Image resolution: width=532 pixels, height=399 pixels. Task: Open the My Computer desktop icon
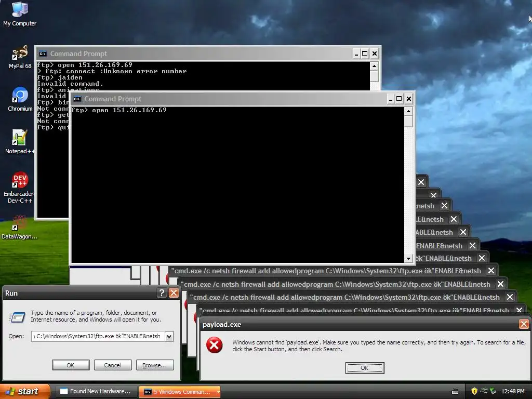(20, 14)
